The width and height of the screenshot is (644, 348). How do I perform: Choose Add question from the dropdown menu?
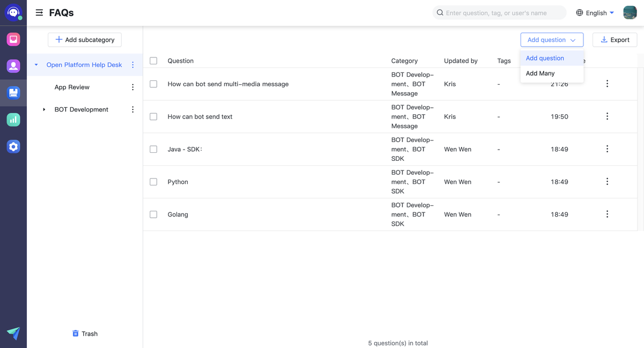coord(545,58)
